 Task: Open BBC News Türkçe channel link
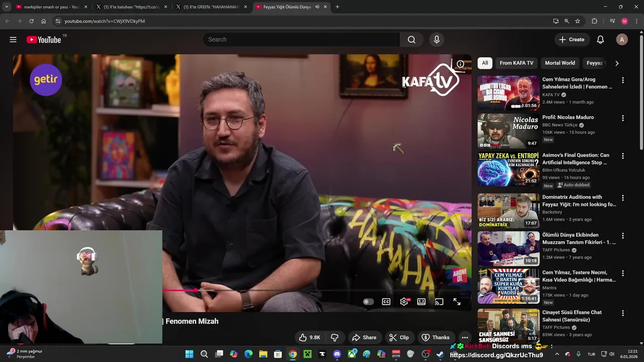click(x=560, y=125)
